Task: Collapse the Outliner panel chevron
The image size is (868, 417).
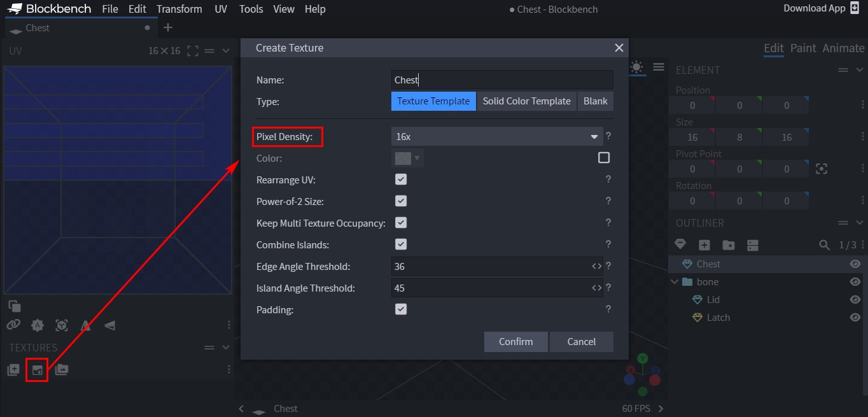Action: point(860,223)
